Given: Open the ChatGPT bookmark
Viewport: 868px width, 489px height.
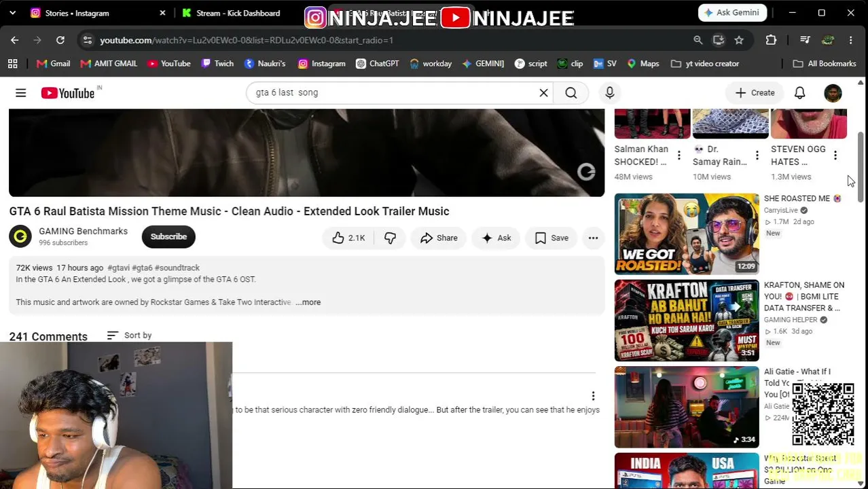Looking at the screenshot, I should (x=377, y=63).
